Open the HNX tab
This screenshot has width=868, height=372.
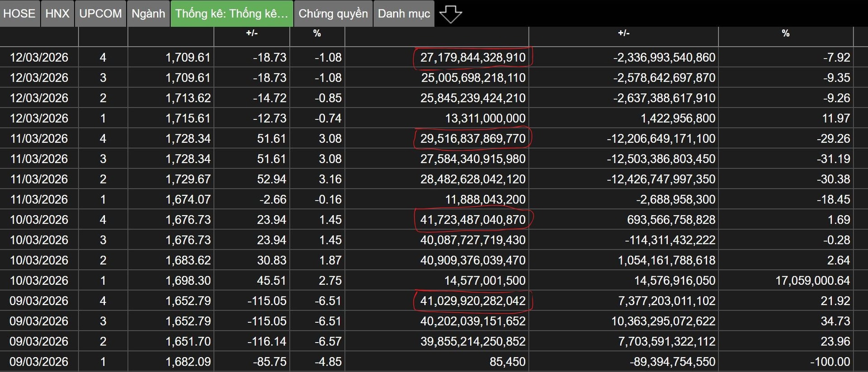click(x=57, y=14)
